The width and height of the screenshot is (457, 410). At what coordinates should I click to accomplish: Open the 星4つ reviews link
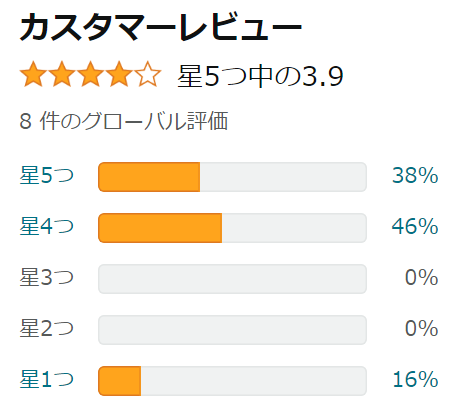[47, 226]
